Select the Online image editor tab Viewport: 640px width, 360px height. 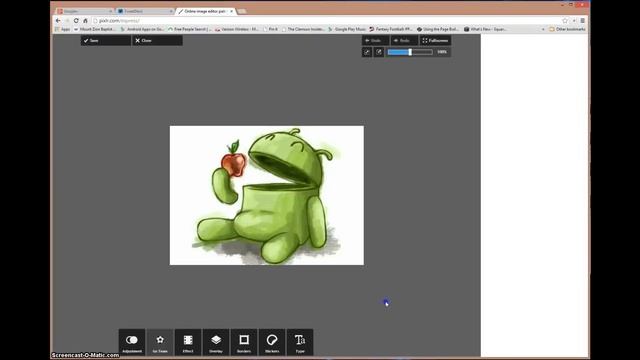tap(204, 11)
